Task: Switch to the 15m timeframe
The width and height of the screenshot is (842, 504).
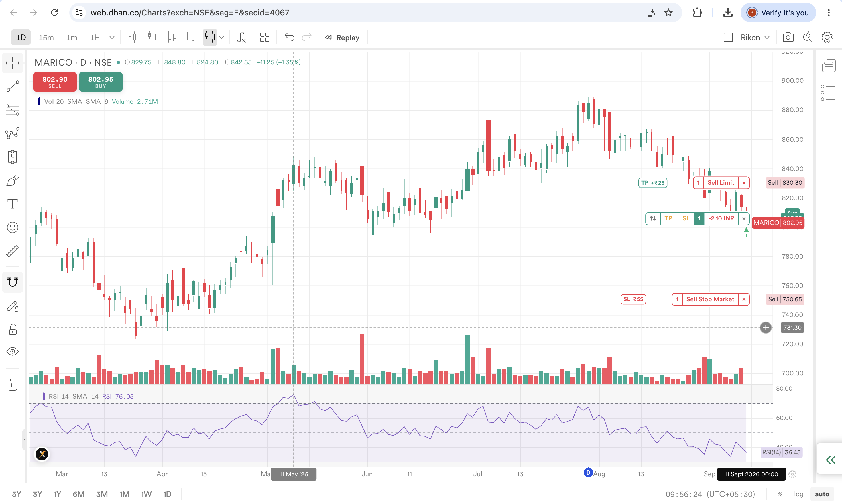Action: 46,37
